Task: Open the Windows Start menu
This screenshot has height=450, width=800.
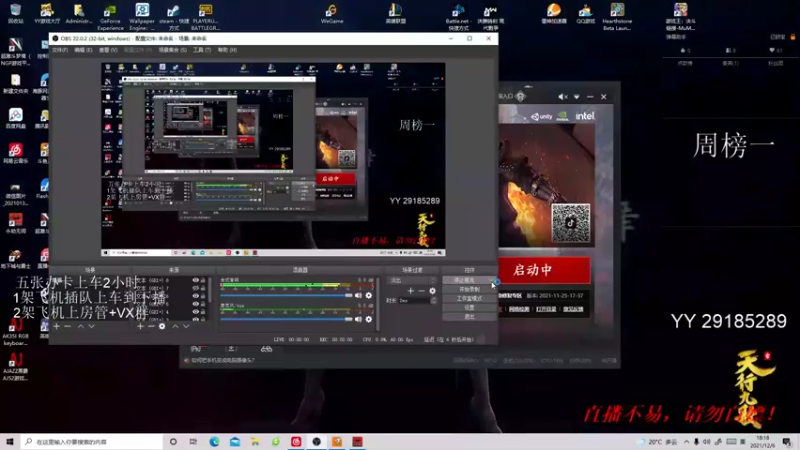Action: 10,442
